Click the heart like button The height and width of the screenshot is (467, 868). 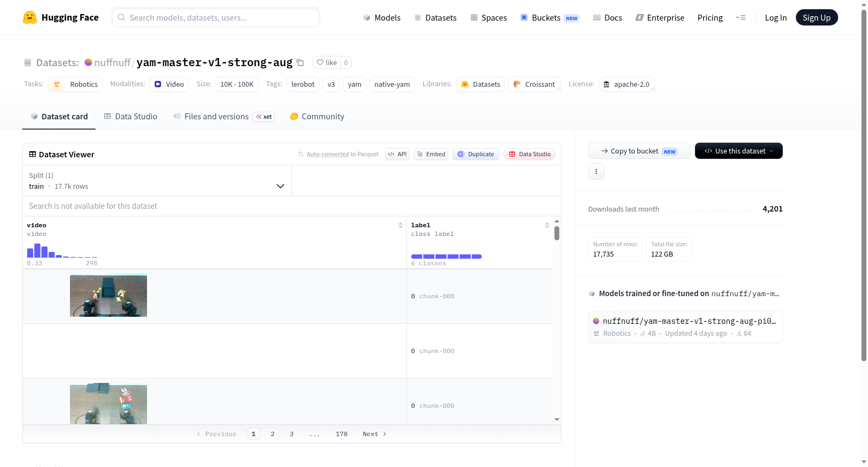(x=327, y=62)
